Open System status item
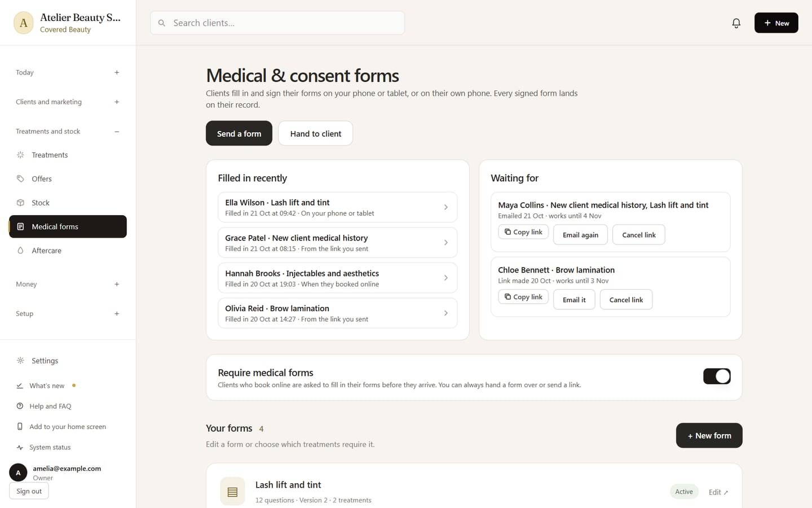 click(x=68, y=447)
